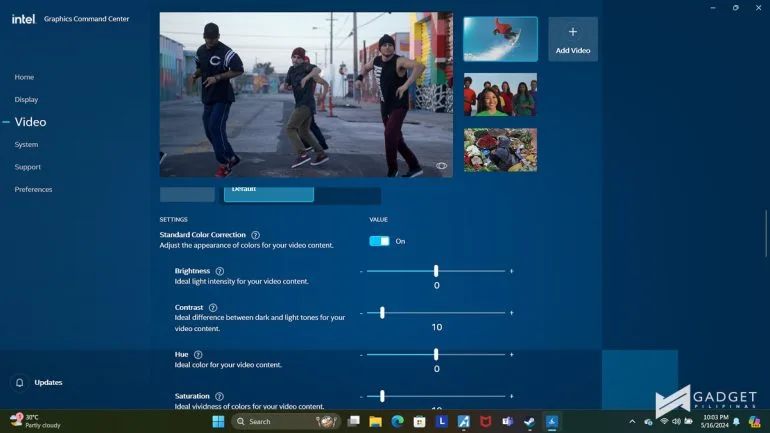Increase Contrast with the plus sign
Viewport: 770px width, 433px height.
(x=511, y=313)
